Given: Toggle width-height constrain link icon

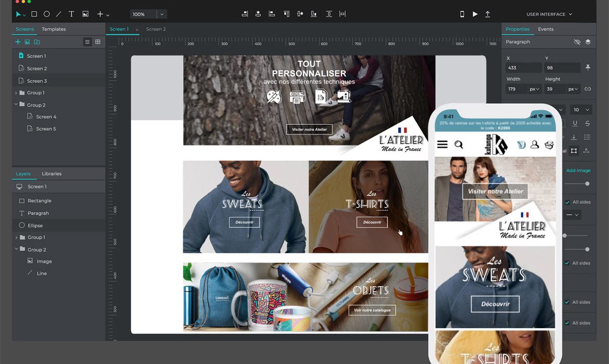Looking at the screenshot, I should tap(588, 89).
